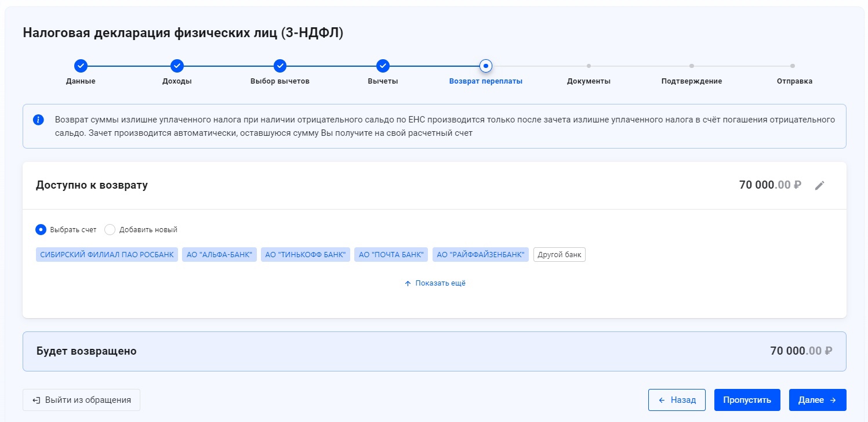
Task: Click the completed checkmark circle above Данные
Action: point(81,66)
